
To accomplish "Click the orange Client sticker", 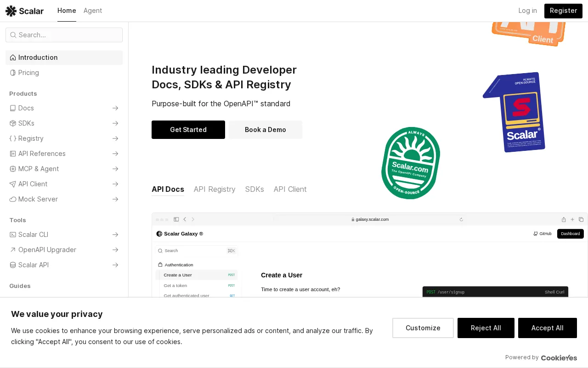I will click(x=528, y=34).
